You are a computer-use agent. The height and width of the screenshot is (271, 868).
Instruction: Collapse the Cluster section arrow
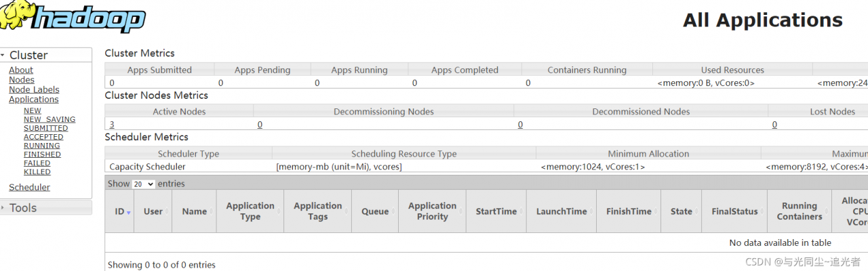tap(3, 55)
